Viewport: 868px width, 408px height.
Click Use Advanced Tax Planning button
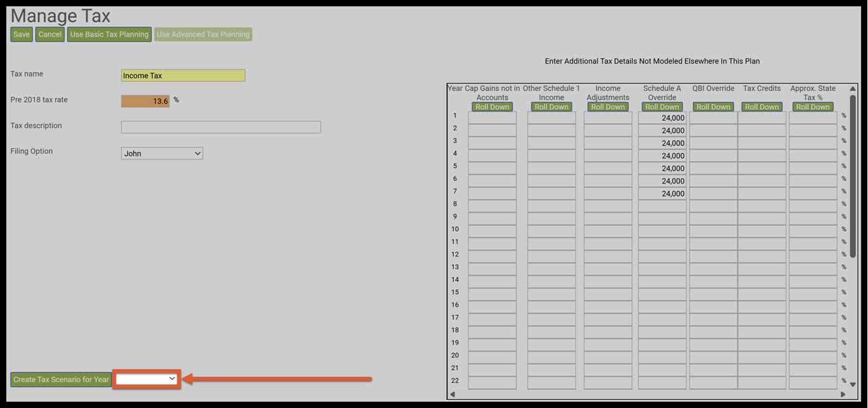203,35
